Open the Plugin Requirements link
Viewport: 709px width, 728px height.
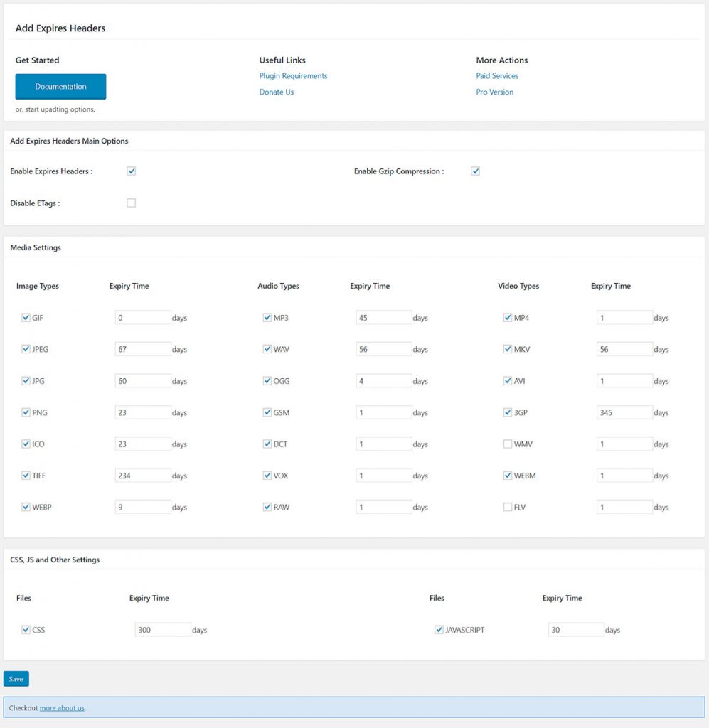click(x=293, y=75)
